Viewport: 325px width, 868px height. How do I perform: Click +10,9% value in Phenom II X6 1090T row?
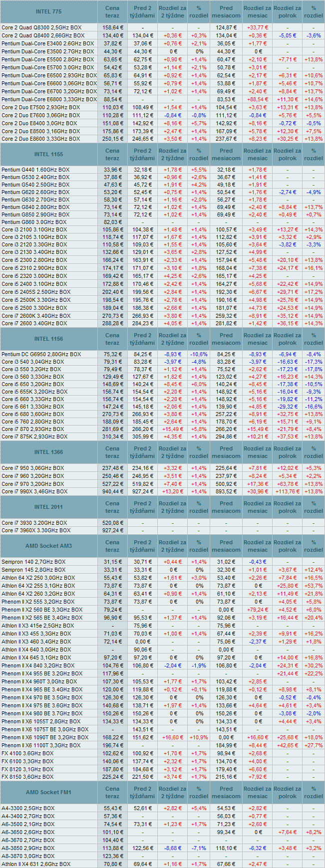coord(199,737)
